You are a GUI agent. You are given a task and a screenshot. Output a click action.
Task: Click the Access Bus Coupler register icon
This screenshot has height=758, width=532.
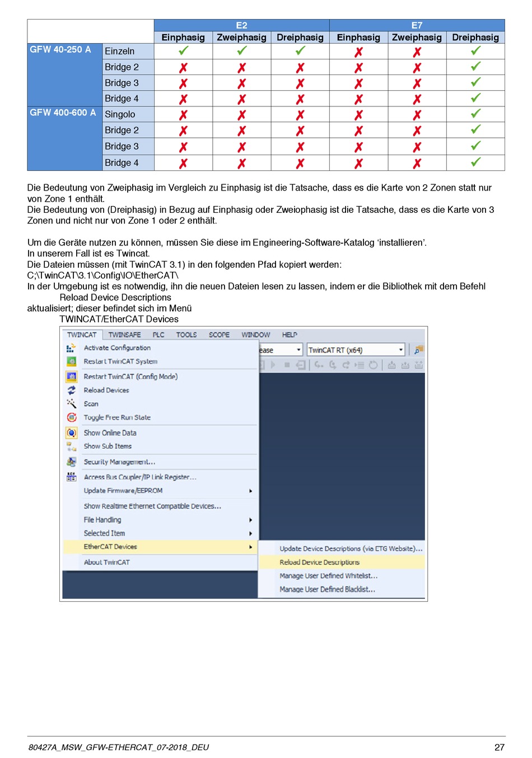(71, 477)
